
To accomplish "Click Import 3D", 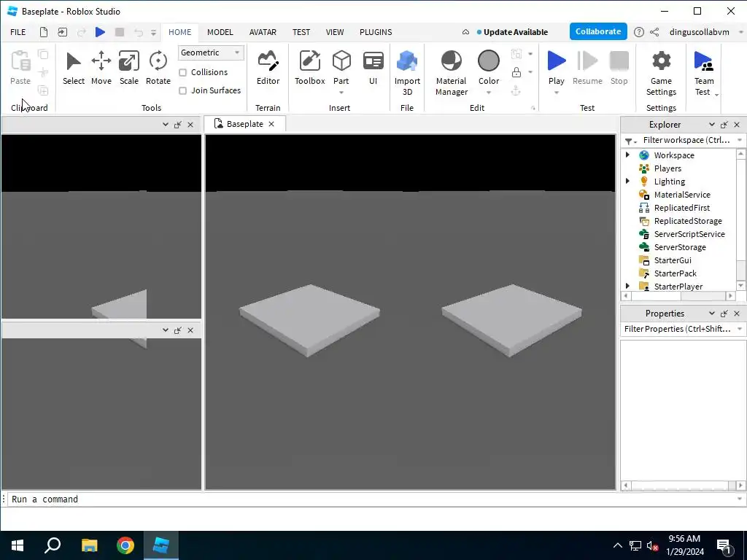I will 407,74.
